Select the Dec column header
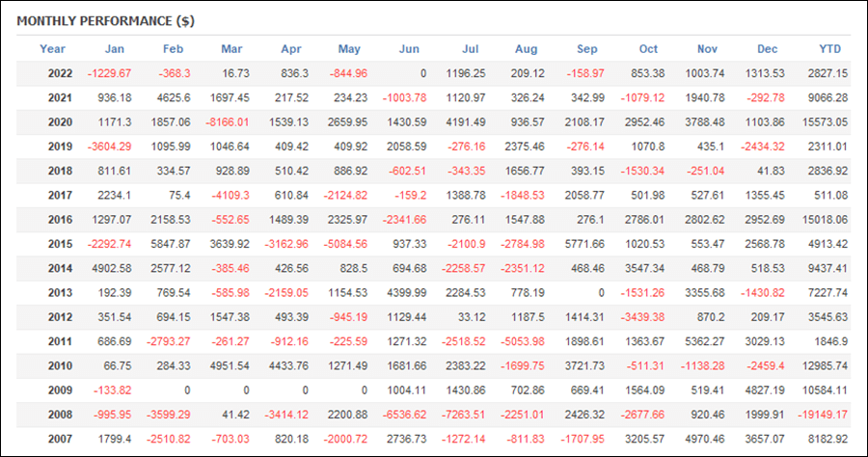 768,48
